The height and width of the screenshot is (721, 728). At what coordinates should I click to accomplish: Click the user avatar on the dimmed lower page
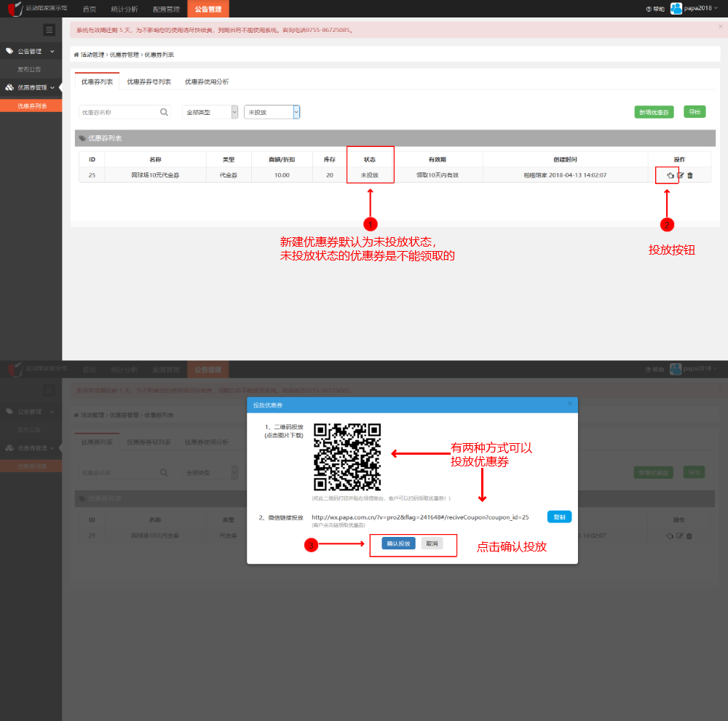tap(676, 369)
